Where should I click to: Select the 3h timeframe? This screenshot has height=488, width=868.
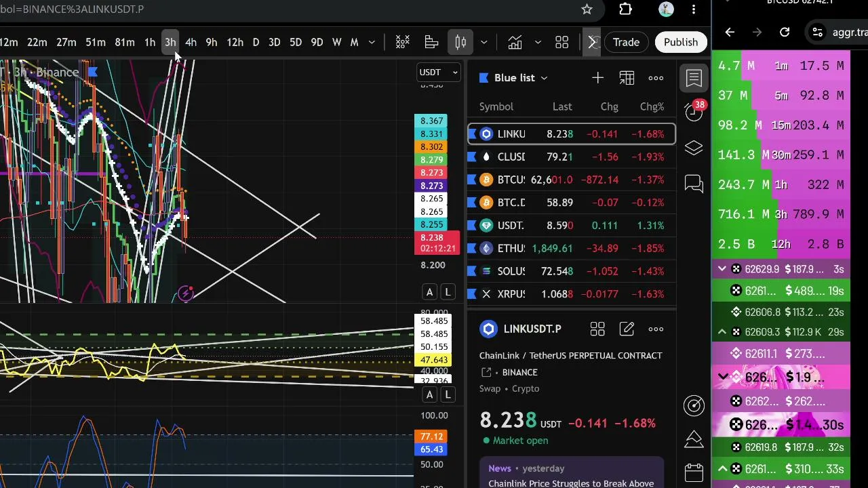click(170, 43)
